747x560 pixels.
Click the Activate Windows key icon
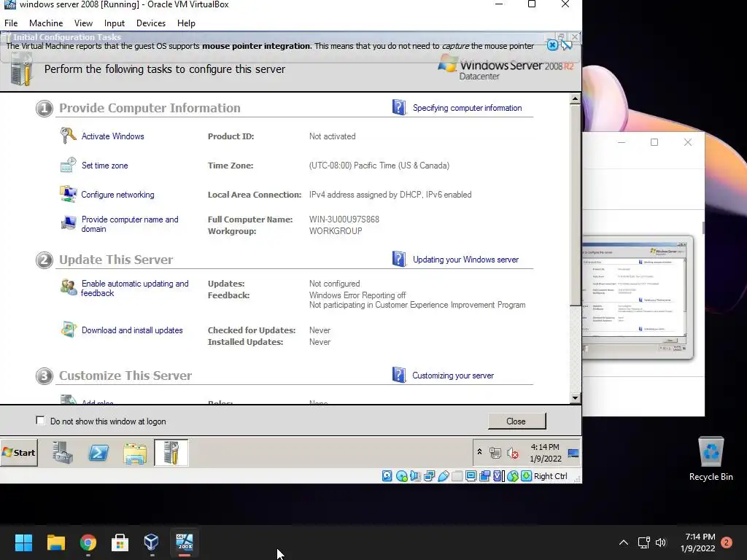point(68,136)
